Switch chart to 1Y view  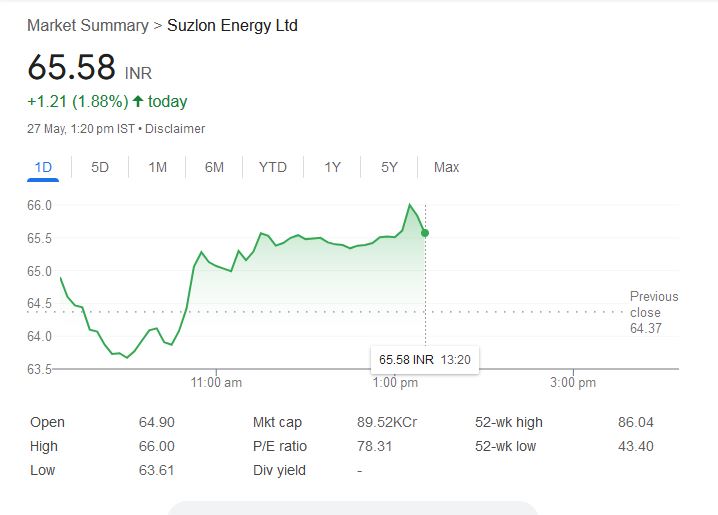[x=332, y=167]
